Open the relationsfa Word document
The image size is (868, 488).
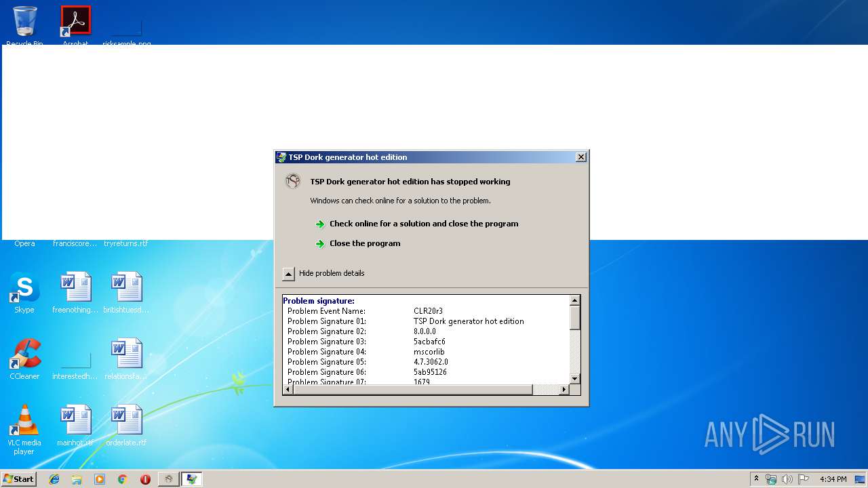pos(126,359)
